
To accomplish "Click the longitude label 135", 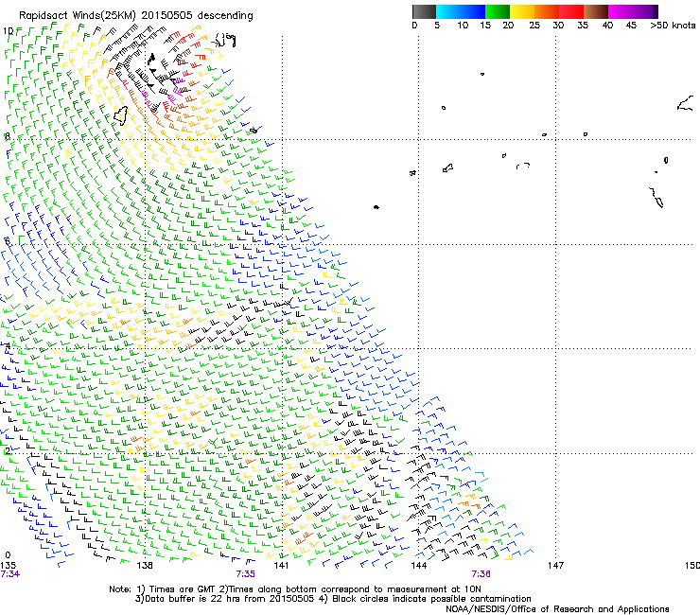I will tap(8, 566).
